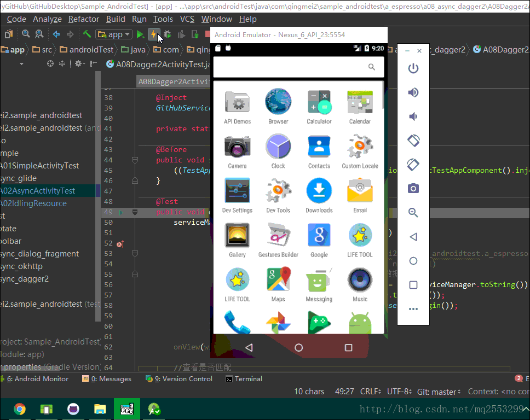Open the Build menu

pos(116,19)
